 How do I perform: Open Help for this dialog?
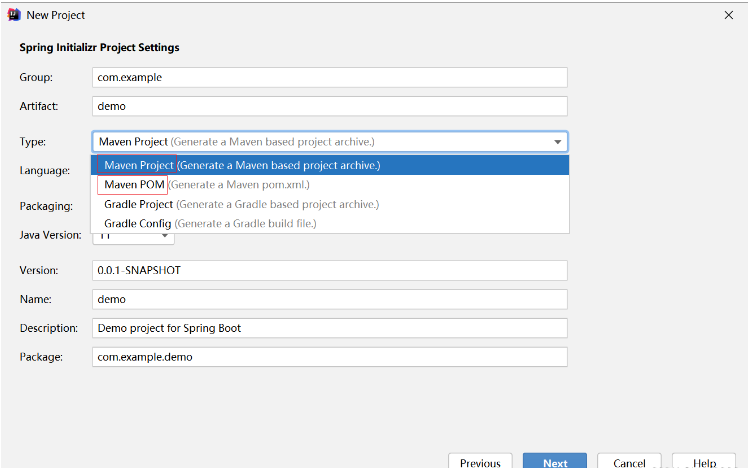pyautogui.click(x=704, y=462)
